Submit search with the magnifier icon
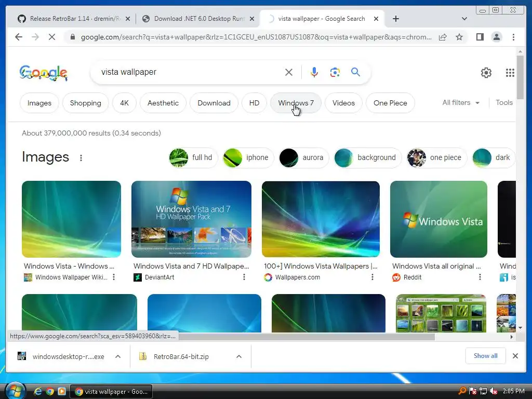Viewport: 532px width, 399px height. [x=355, y=72]
